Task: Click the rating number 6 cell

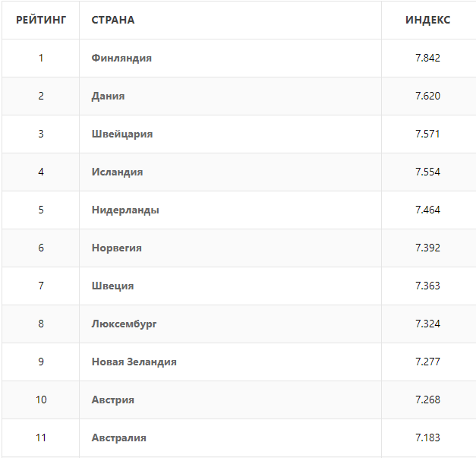Action: click(41, 248)
